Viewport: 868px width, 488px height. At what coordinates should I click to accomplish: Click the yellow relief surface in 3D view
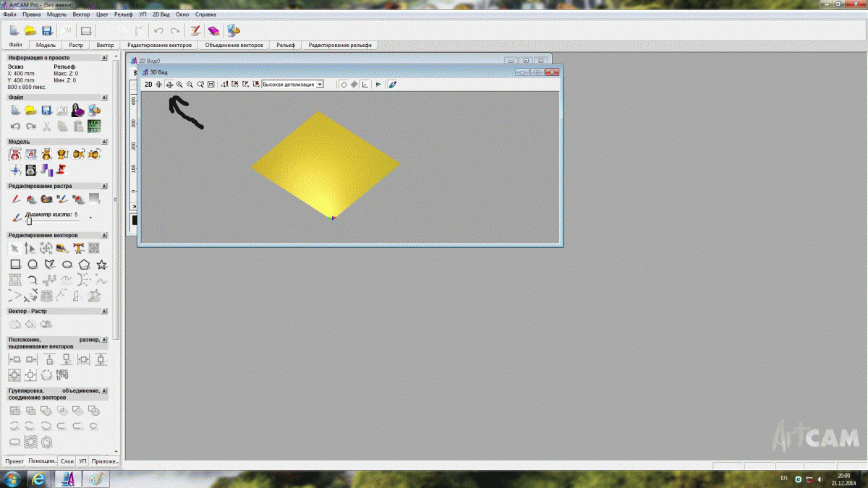[x=325, y=166]
